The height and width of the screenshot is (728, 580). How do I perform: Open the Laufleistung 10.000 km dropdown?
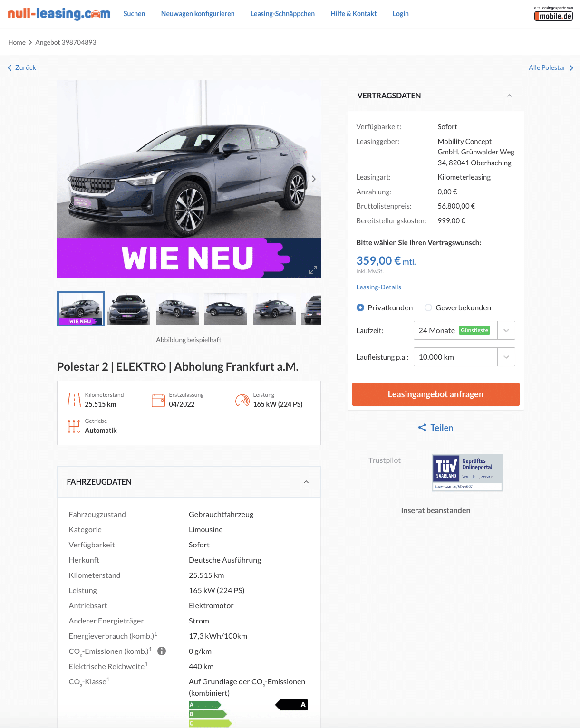(464, 357)
